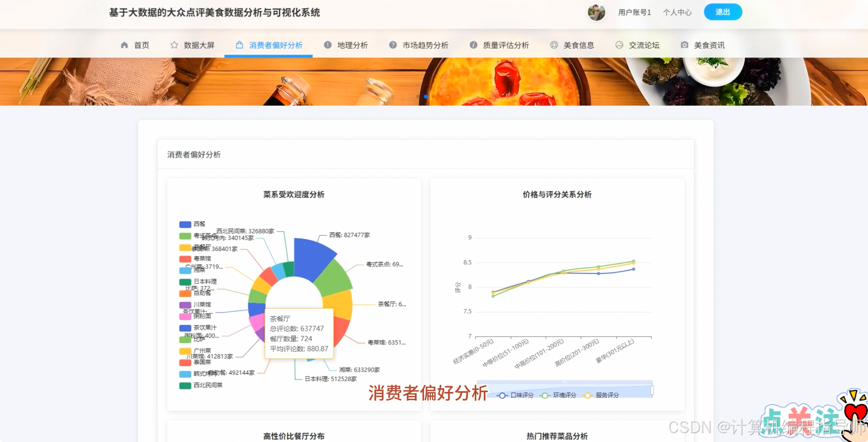Image resolution: width=868 pixels, height=442 pixels.
Task: Click the briefcase icon beside 消费者偏好分析
Action: (x=239, y=44)
